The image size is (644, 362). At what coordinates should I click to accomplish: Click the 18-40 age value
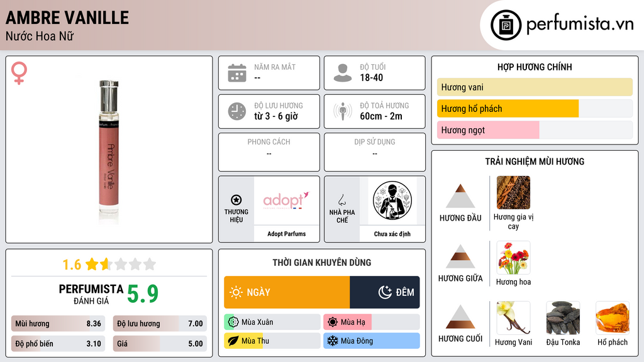click(371, 77)
